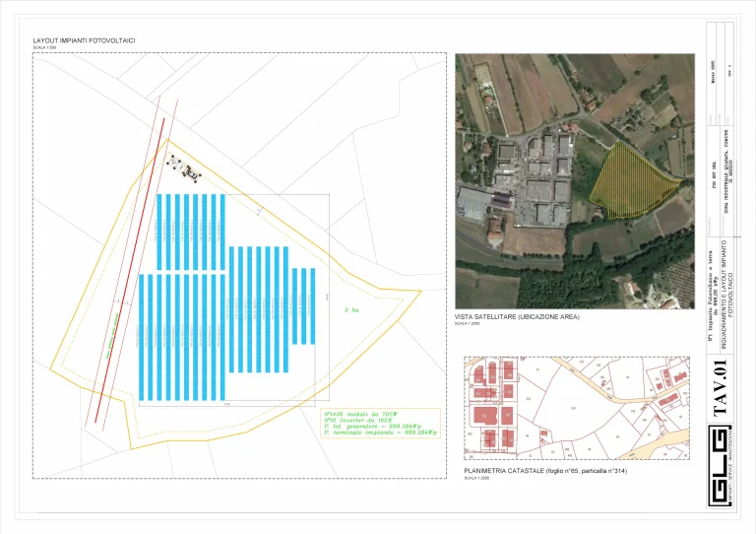Click the red buildings cluster on cadastral map

pyautogui.click(x=492, y=404)
